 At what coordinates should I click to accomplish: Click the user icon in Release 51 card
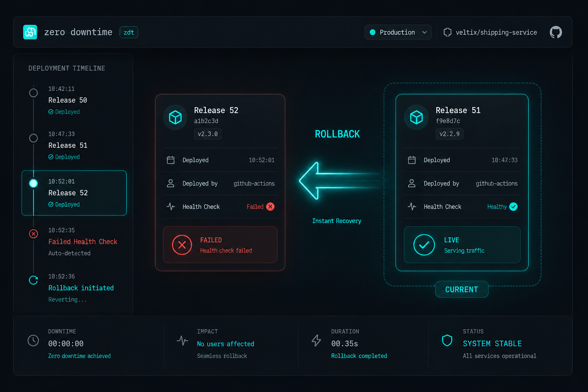(412, 183)
